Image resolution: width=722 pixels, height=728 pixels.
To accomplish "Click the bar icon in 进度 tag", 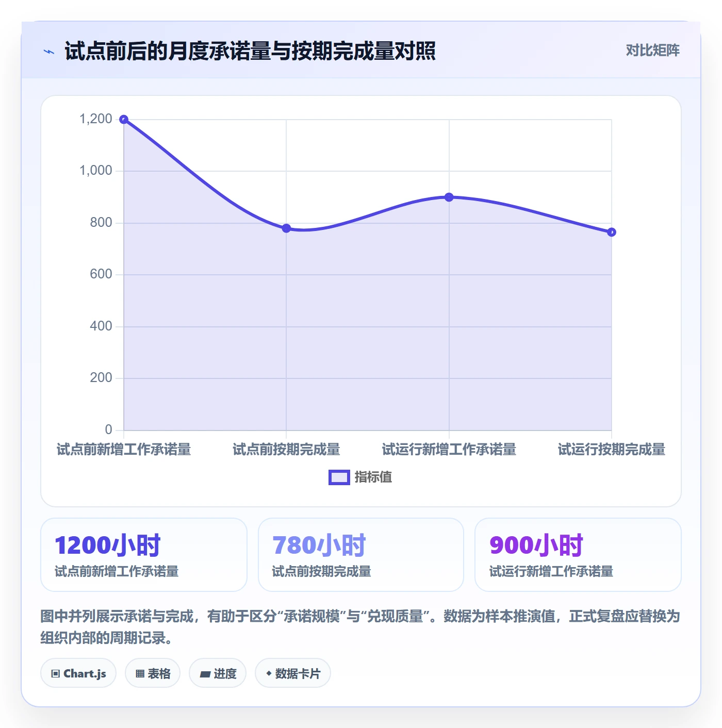I will click(205, 674).
